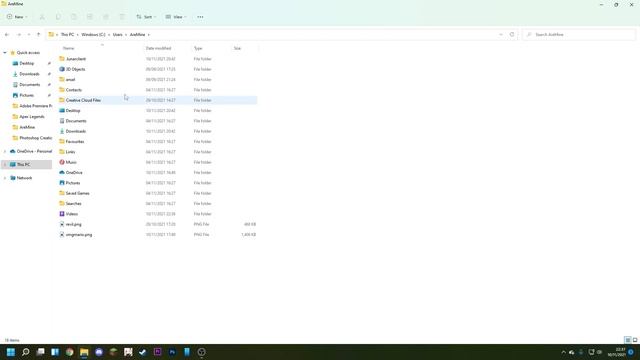Select the Links folder
This screenshot has height=360, width=640.
[x=71, y=152]
